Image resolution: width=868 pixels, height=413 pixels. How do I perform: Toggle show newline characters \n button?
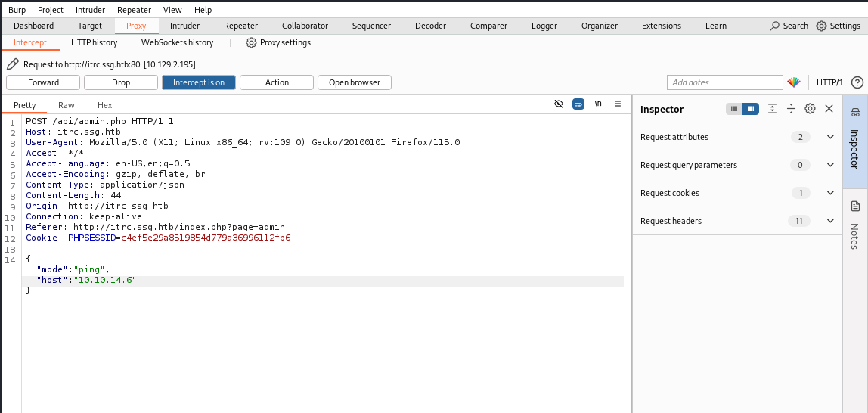pyautogui.click(x=598, y=104)
